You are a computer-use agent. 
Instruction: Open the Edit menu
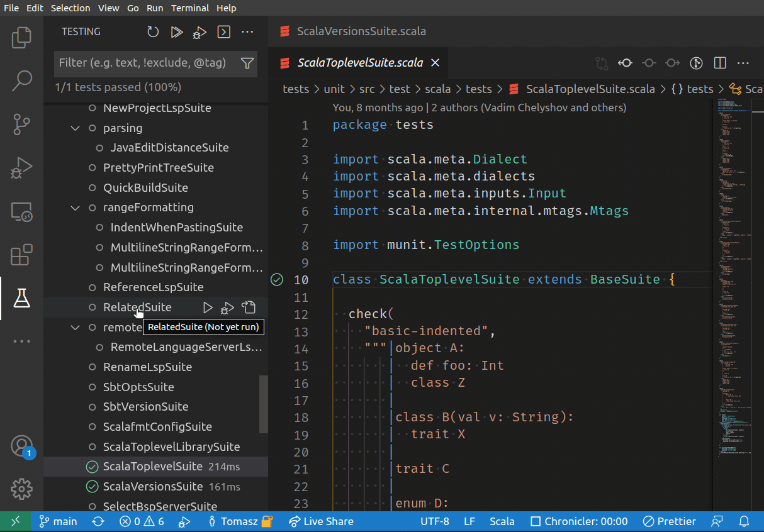tap(35, 8)
